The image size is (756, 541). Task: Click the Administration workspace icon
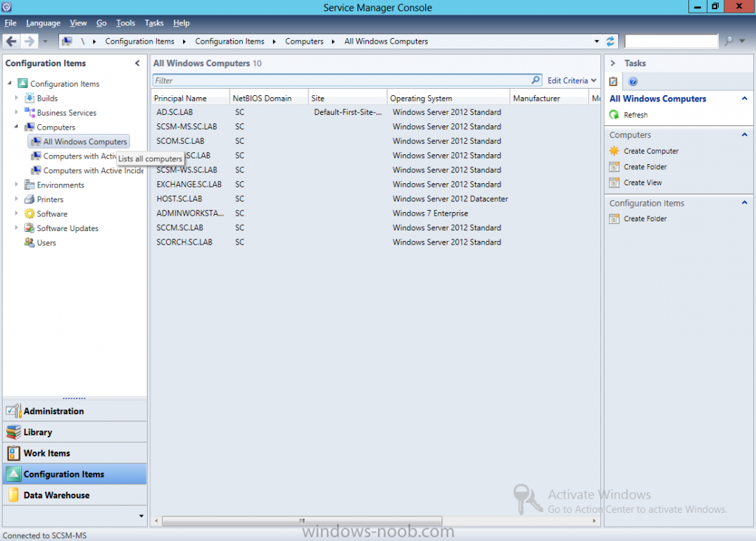pos(13,411)
